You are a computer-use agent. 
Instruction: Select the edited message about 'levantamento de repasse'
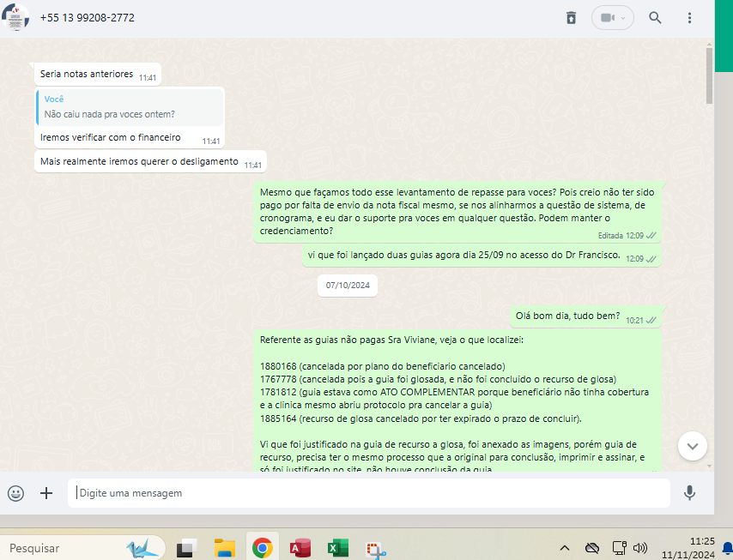click(x=457, y=212)
